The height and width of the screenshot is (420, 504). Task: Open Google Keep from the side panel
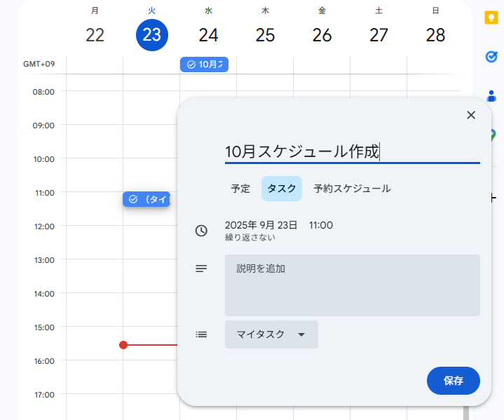click(x=491, y=18)
